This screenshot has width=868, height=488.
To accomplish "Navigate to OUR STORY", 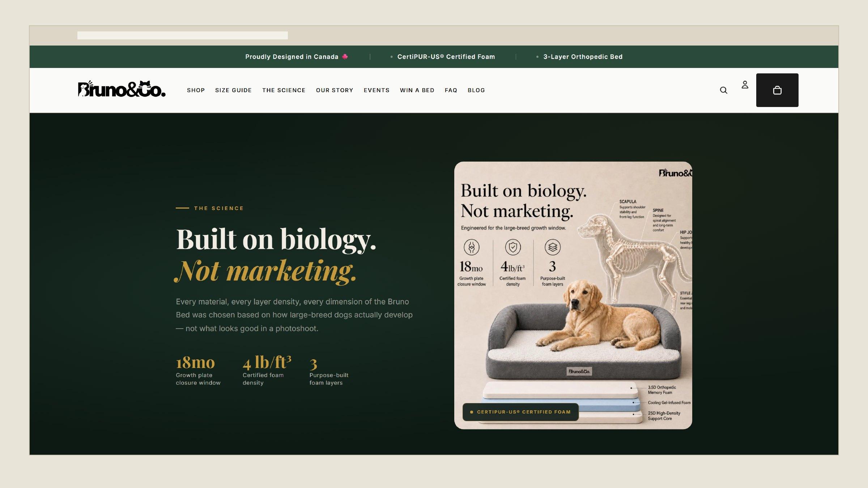I will 335,90.
